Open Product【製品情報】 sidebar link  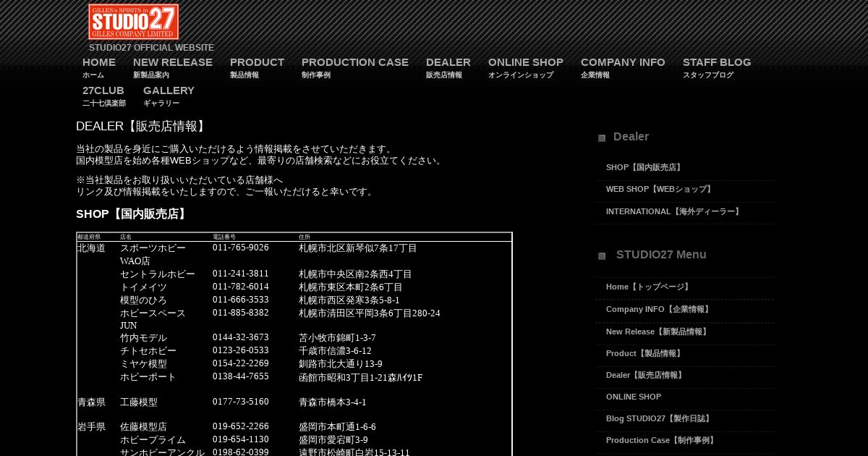point(644,353)
